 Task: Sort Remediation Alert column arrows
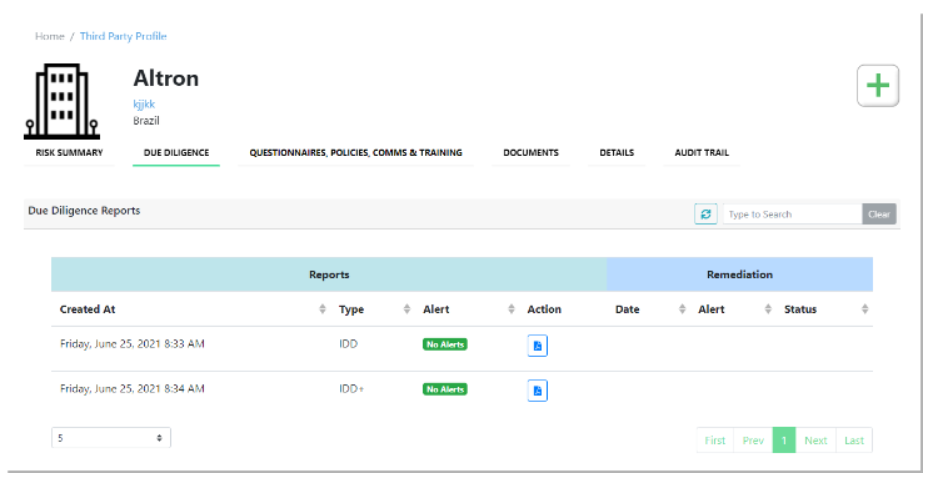pyautogui.click(x=768, y=309)
